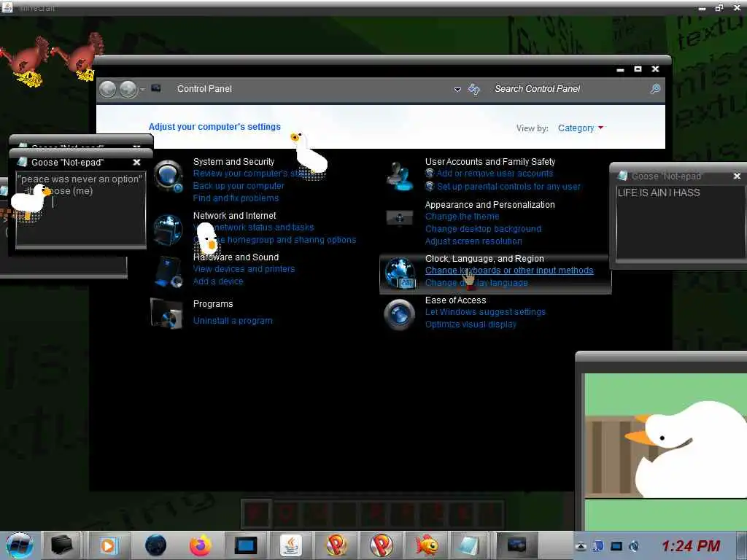The height and width of the screenshot is (560, 747).
Task: Click the network tray icon
Action: tap(616, 546)
